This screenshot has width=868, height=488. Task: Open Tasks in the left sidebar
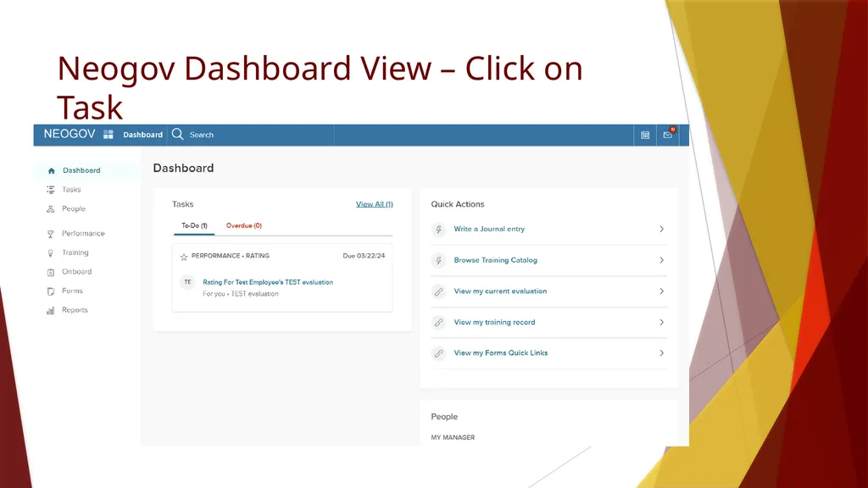pyautogui.click(x=71, y=190)
